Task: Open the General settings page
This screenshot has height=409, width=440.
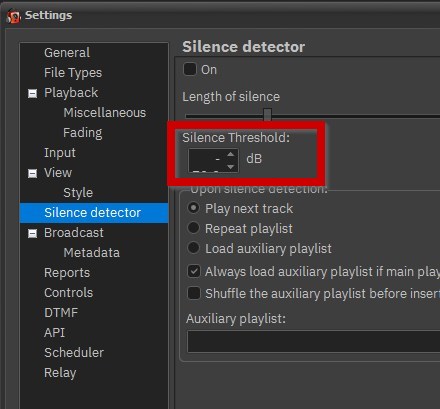Action: point(67,53)
